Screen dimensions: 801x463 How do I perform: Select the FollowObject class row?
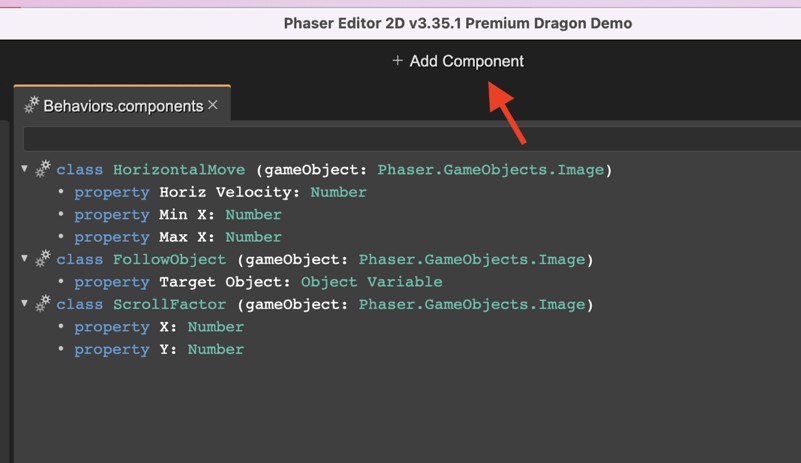pyautogui.click(x=320, y=260)
